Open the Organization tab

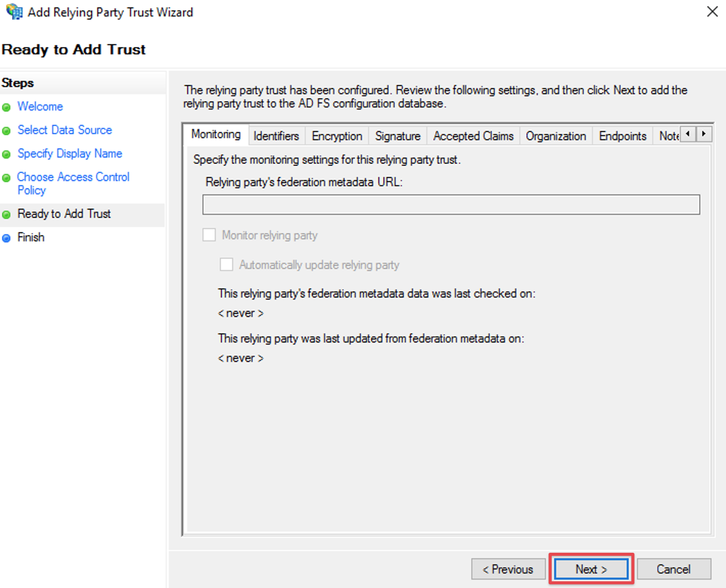556,136
